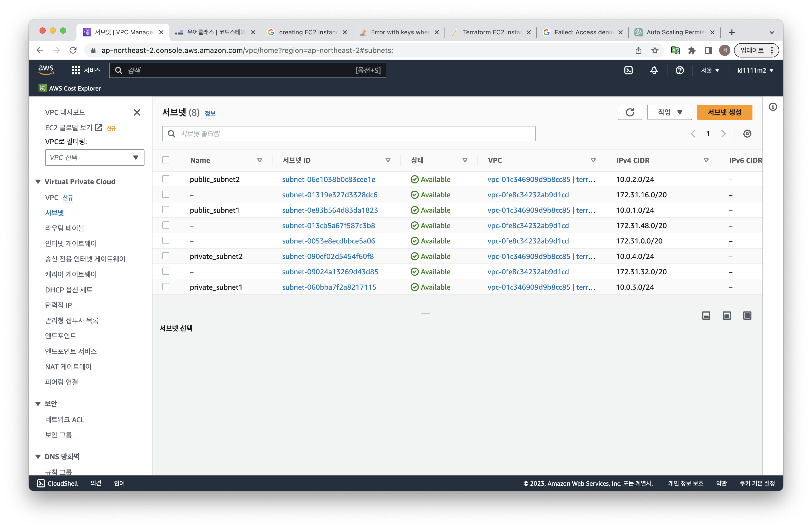Set detail pane to half height
The image size is (812, 529).
click(726, 316)
